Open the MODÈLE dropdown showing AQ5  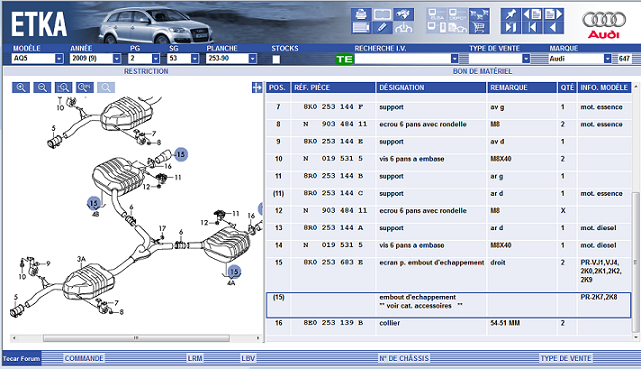pos(59,58)
